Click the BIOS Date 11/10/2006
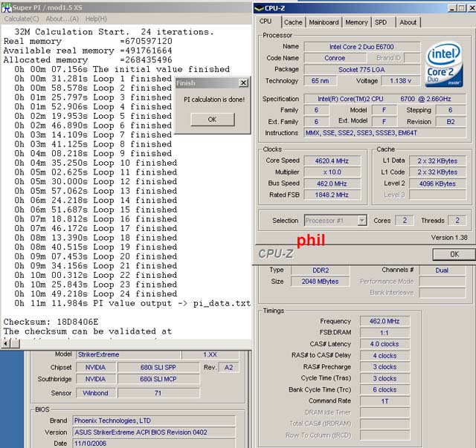 (154, 443)
